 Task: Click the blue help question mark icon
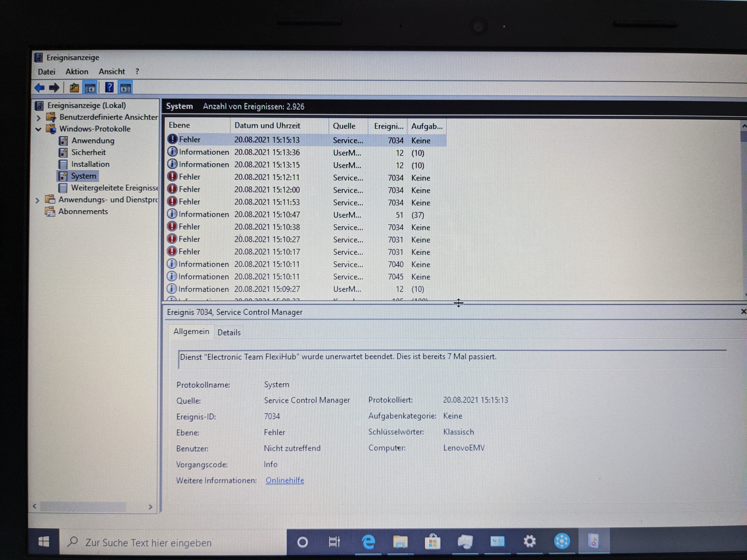109,87
